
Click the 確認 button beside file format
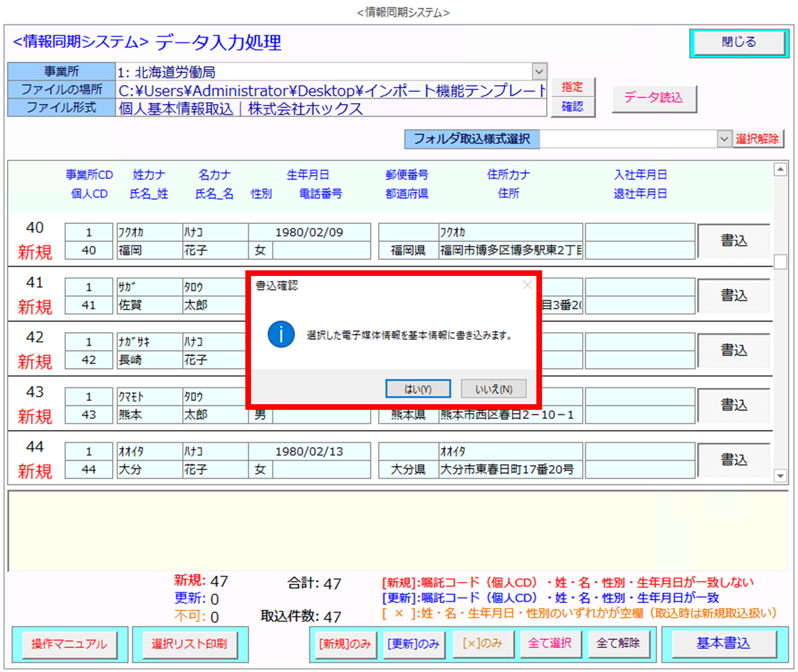tap(572, 107)
